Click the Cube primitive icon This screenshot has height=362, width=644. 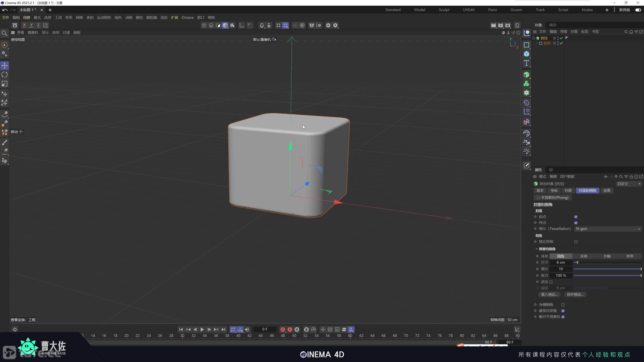(x=526, y=54)
